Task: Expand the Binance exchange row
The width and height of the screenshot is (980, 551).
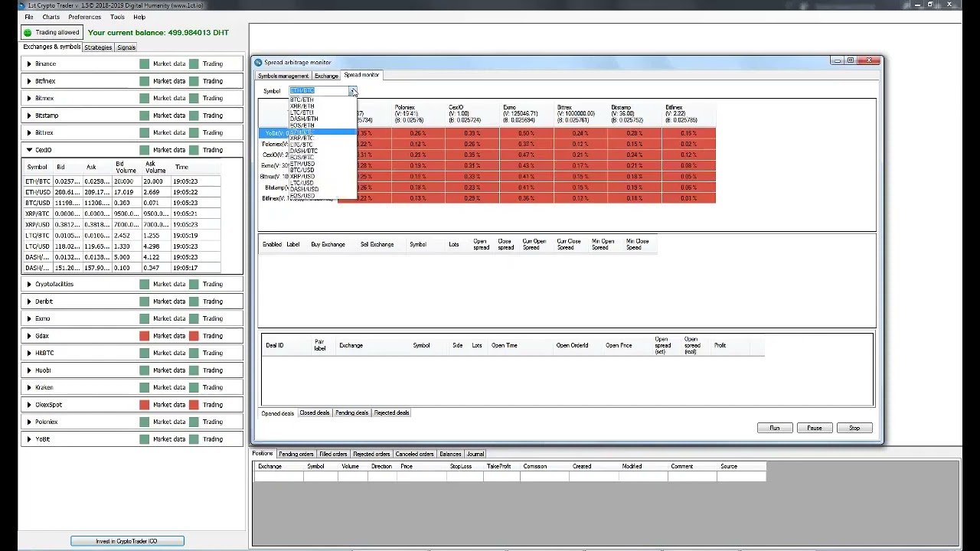Action: [29, 64]
